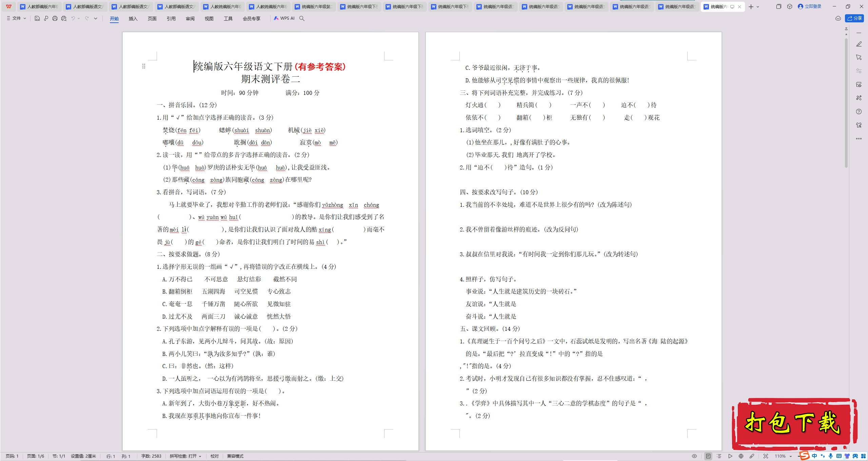
Task: Select the 工具 ribbon tab
Action: (228, 19)
